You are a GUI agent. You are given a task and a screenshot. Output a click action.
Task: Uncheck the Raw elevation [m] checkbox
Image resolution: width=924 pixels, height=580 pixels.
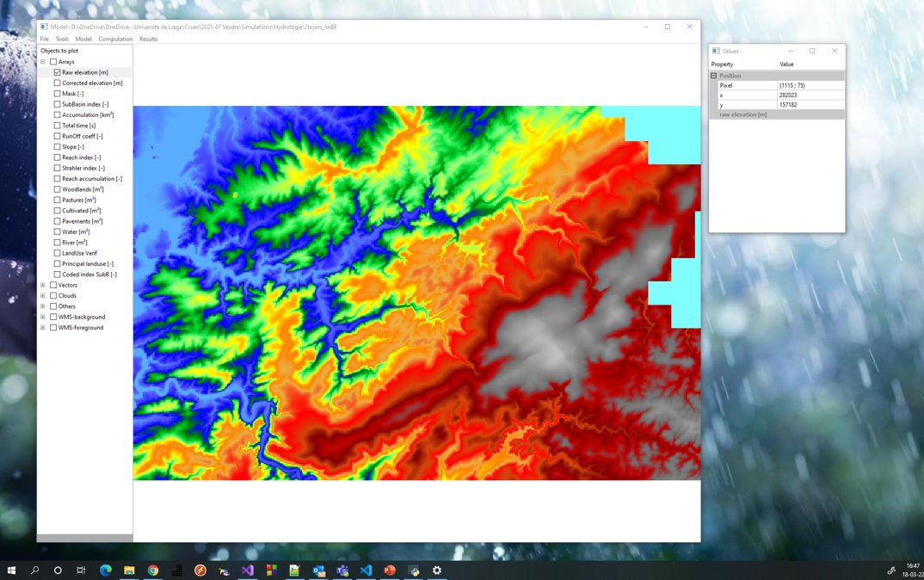point(58,72)
